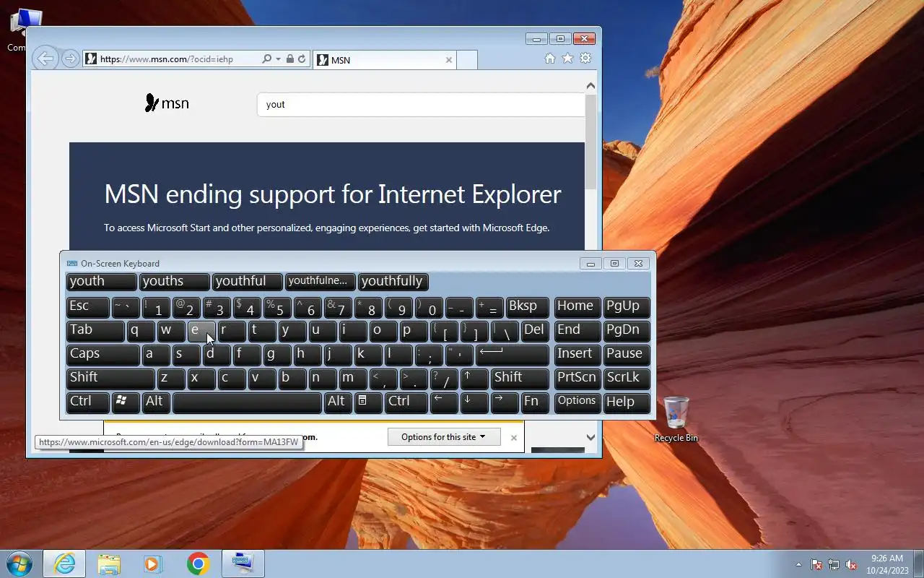Click the Esc key on On-Screen Keyboard
924x578 pixels.
pos(88,307)
